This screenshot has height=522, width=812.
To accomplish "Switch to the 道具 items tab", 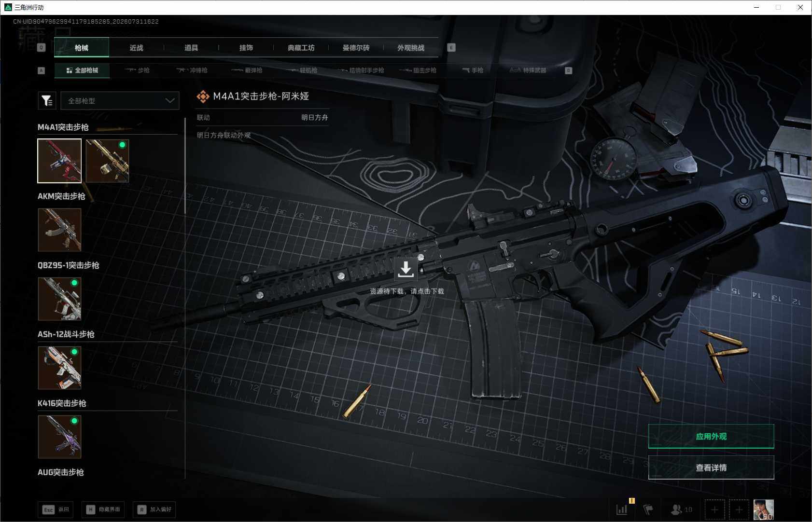I will [191, 48].
